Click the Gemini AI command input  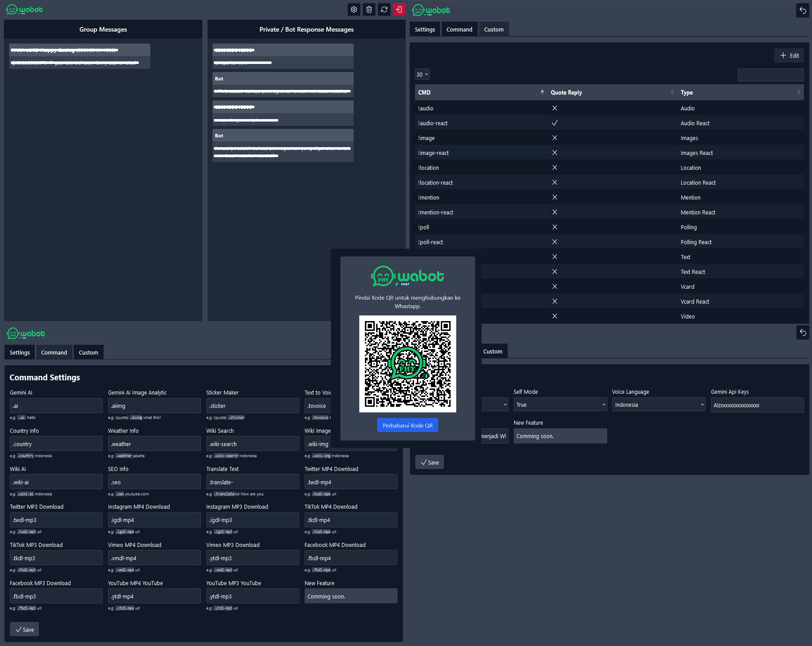[x=56, y=406]
